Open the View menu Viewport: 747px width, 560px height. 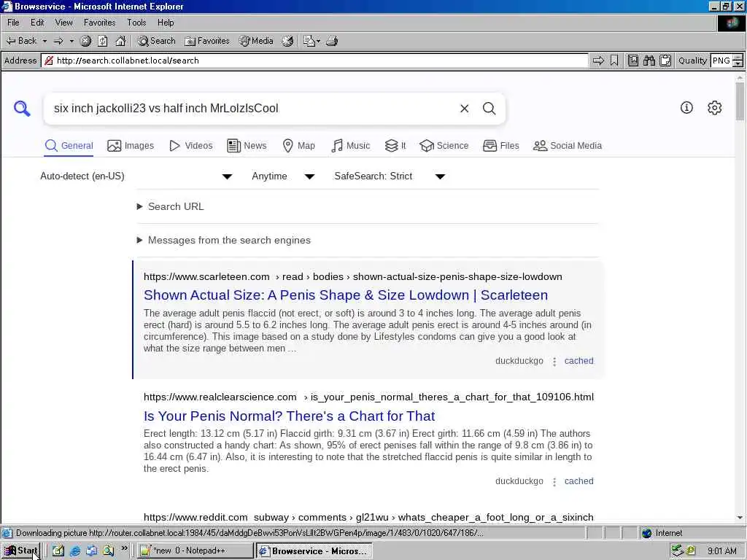coord(64,23)
